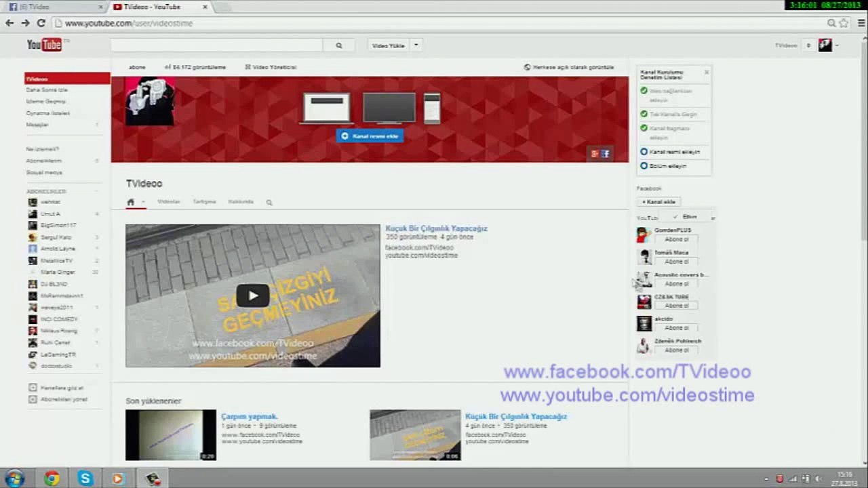Screen dimensions: 868x488
Task: Go forward in Chrome
Action: pyautogui.click(x=25, y=23)
